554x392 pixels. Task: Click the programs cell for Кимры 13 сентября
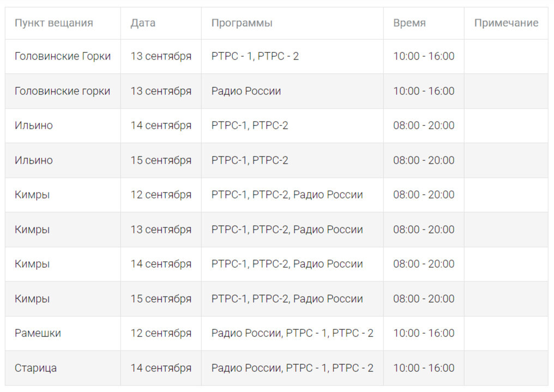point(287,230)
